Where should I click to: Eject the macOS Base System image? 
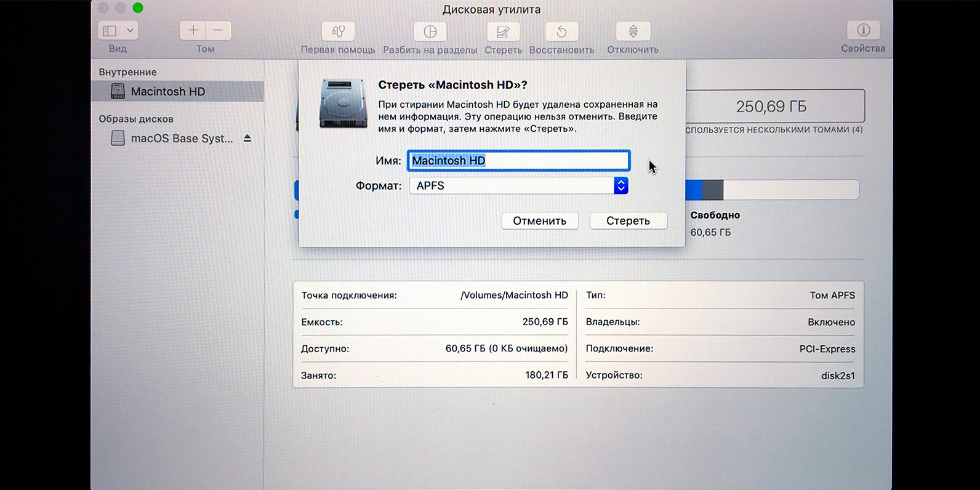[247, 139]
